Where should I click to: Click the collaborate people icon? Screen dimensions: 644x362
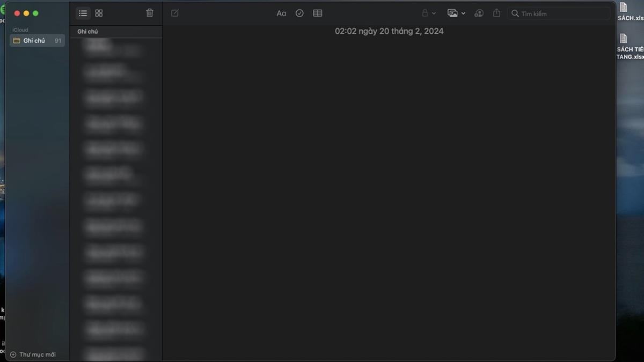pos(479,13)
